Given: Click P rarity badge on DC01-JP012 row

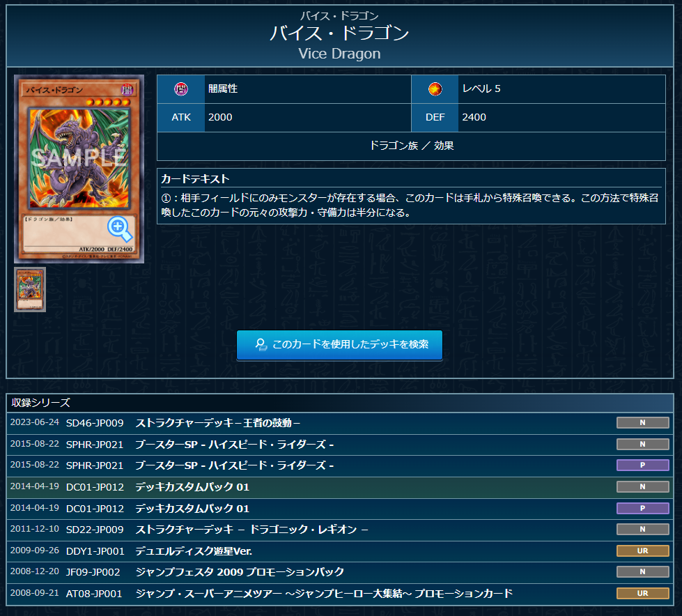Looking at the screenshot, I should [x=642, y=508].
